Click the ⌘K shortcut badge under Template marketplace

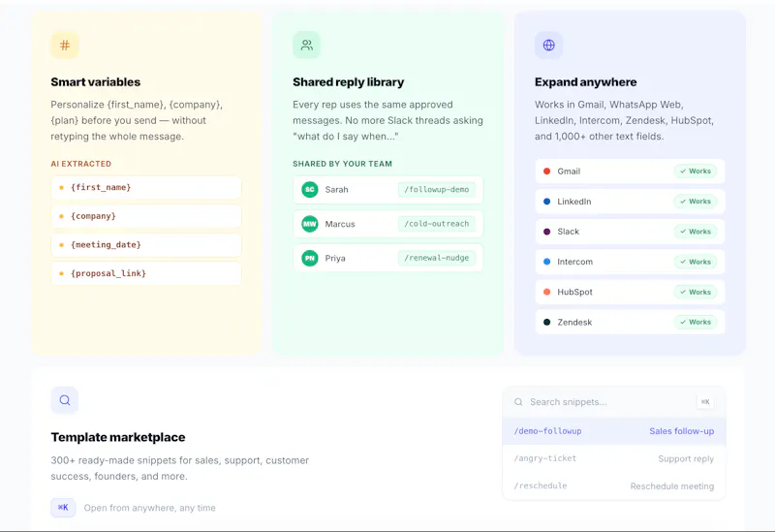click(x=63, y=507)
